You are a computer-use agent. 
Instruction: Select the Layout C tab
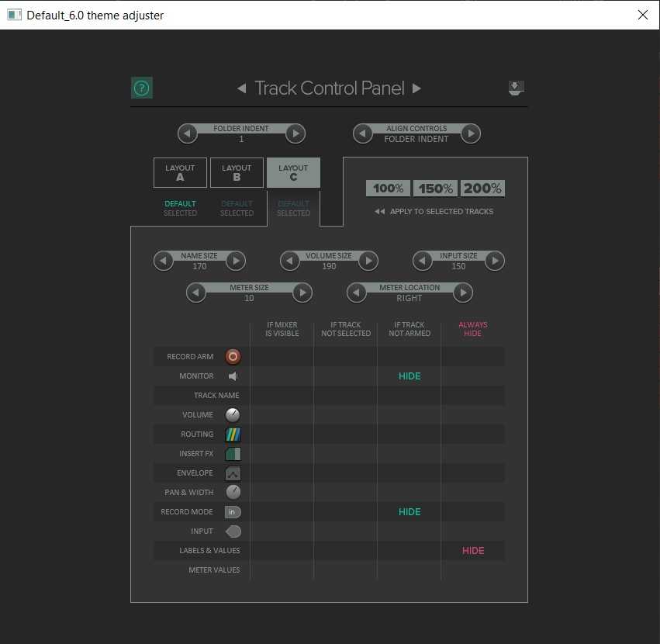pyautogui.click(x=293, y=173)
